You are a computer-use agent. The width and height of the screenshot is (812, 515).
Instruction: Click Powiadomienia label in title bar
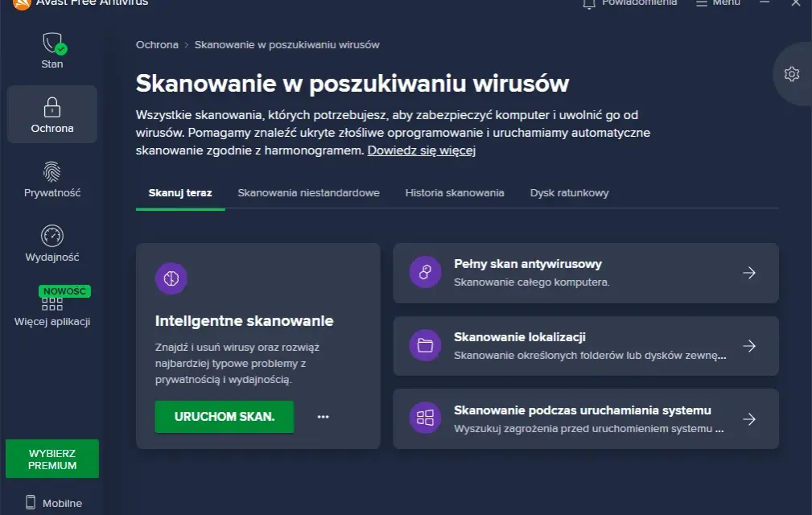point(639,3)
